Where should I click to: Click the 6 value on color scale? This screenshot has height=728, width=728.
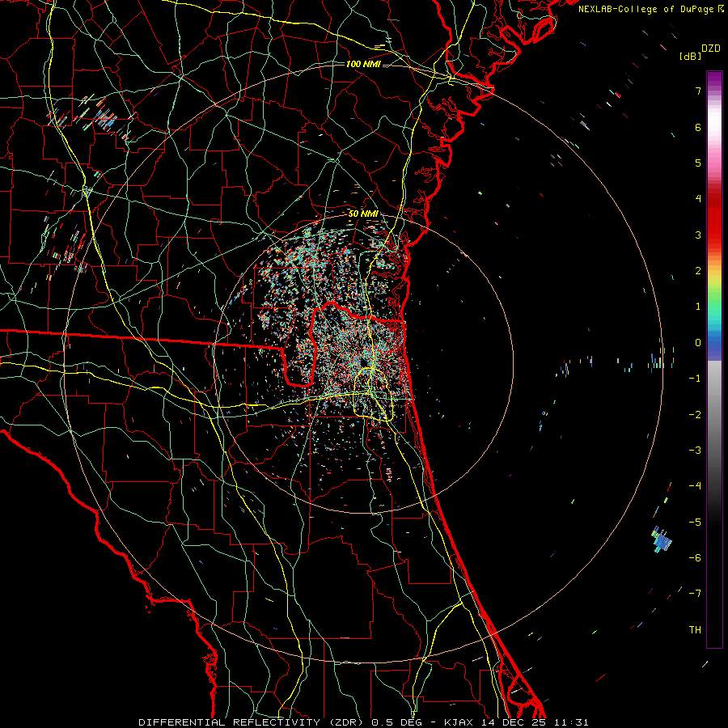click(x=698, y=127)
